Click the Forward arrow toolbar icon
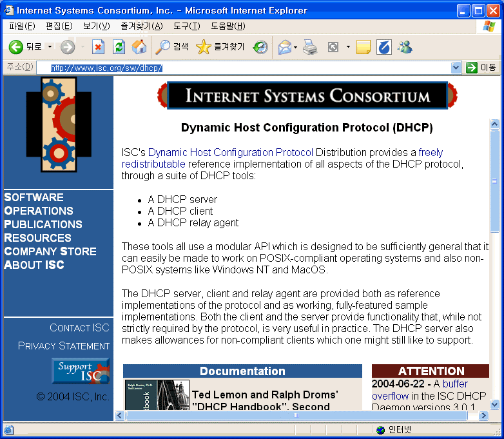 click(68, 47)
